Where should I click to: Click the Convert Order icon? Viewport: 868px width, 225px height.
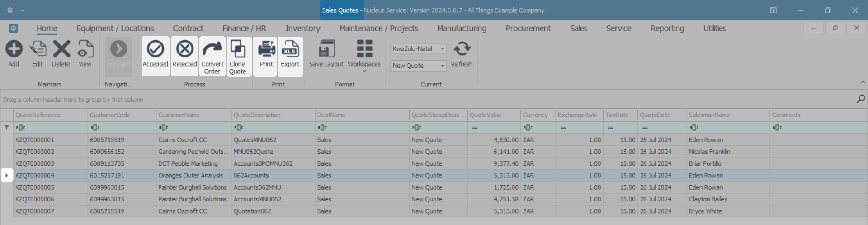point(212,50)
